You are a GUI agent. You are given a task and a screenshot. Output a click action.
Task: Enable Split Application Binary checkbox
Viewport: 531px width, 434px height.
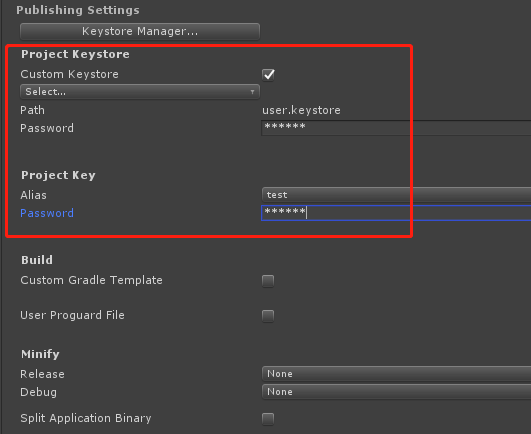tap(268, 418)
